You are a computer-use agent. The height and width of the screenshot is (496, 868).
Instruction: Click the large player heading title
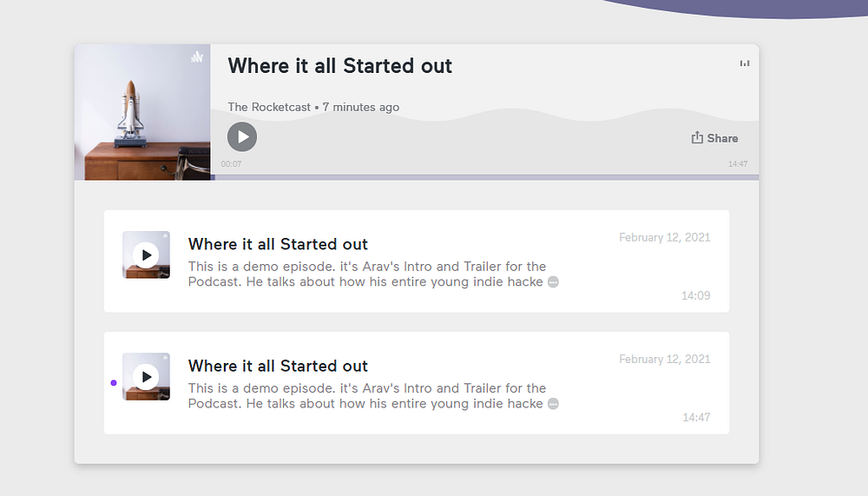click(340, 66)
